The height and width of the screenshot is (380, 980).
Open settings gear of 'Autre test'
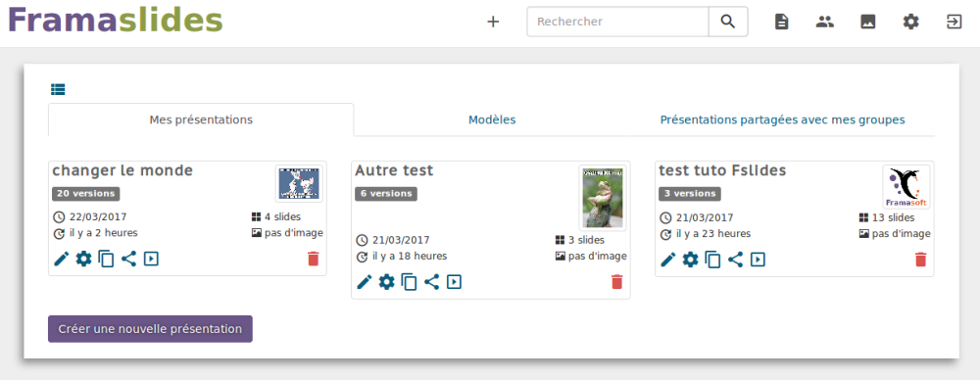point(387,282)
